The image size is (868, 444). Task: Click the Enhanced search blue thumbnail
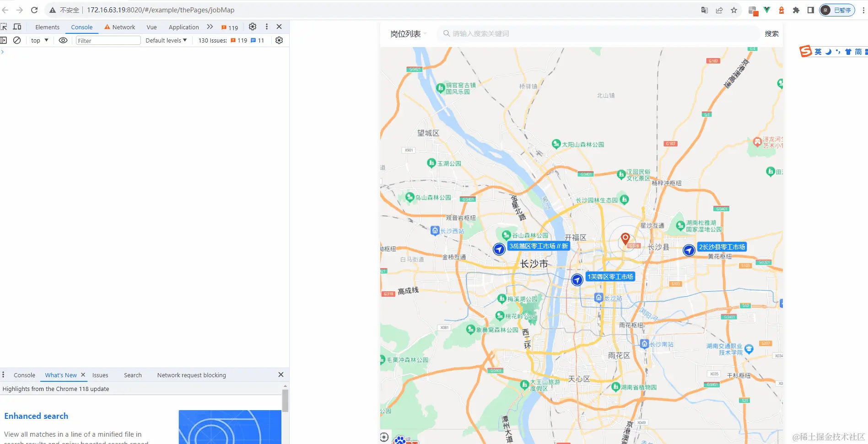[x=230, y=427]
